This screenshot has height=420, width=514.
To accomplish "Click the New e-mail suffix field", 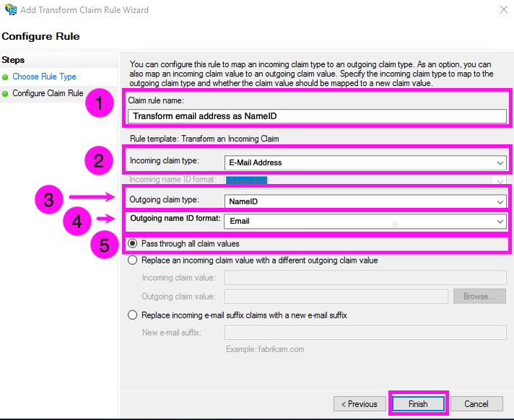I will (365, 333).
